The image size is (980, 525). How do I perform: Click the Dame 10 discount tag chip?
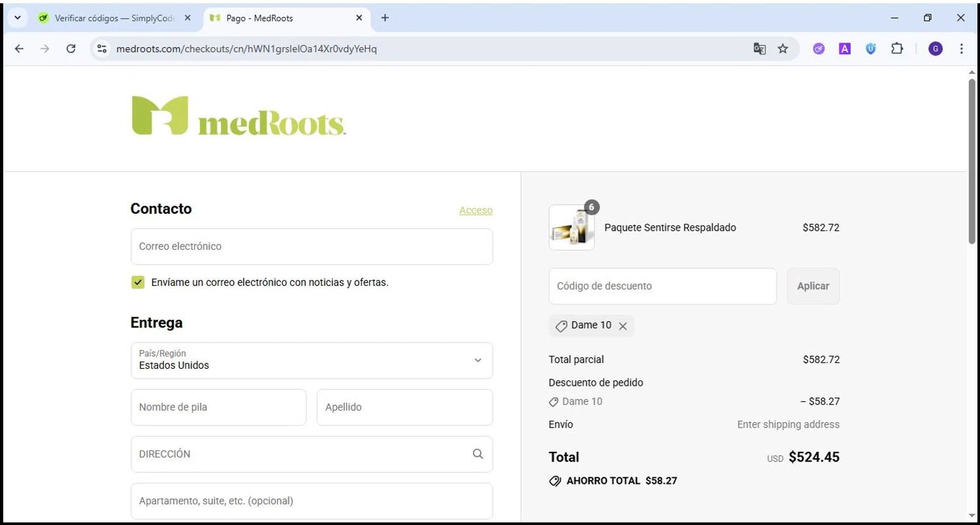tap(591, 326)
